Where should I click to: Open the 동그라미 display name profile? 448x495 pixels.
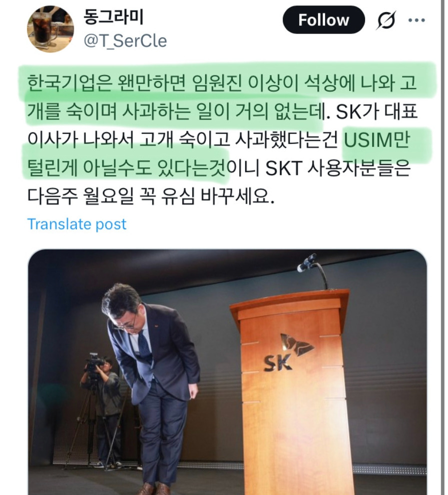pos(113,17)
